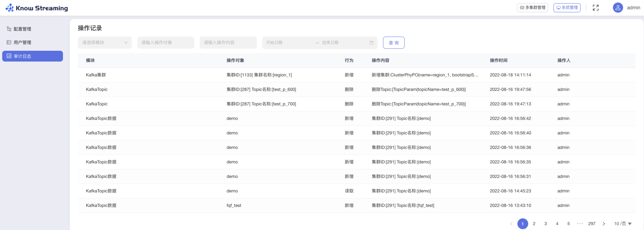The image size is (644, 230).
Task: Click the 请输入操作对象 input field
Action: [165, 42]
